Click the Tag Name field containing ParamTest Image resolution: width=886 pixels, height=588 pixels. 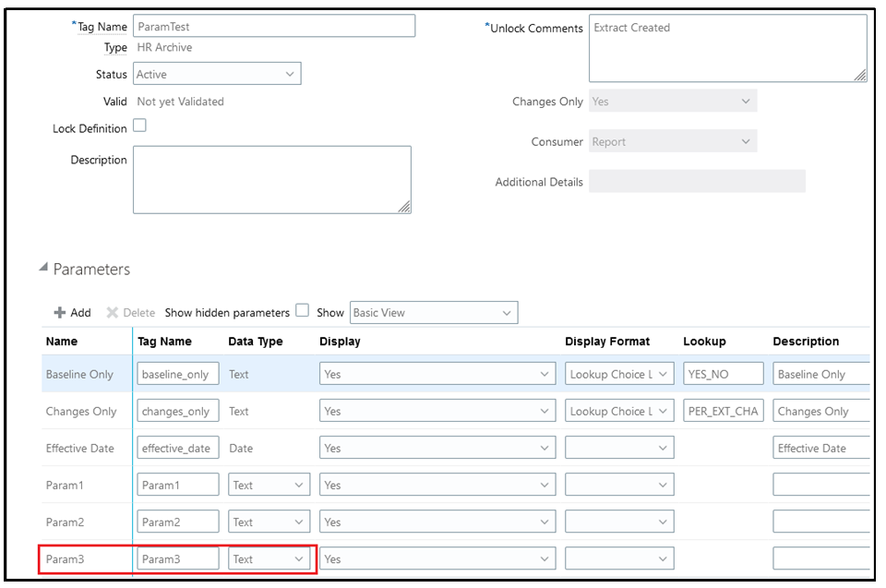point(274,26)
